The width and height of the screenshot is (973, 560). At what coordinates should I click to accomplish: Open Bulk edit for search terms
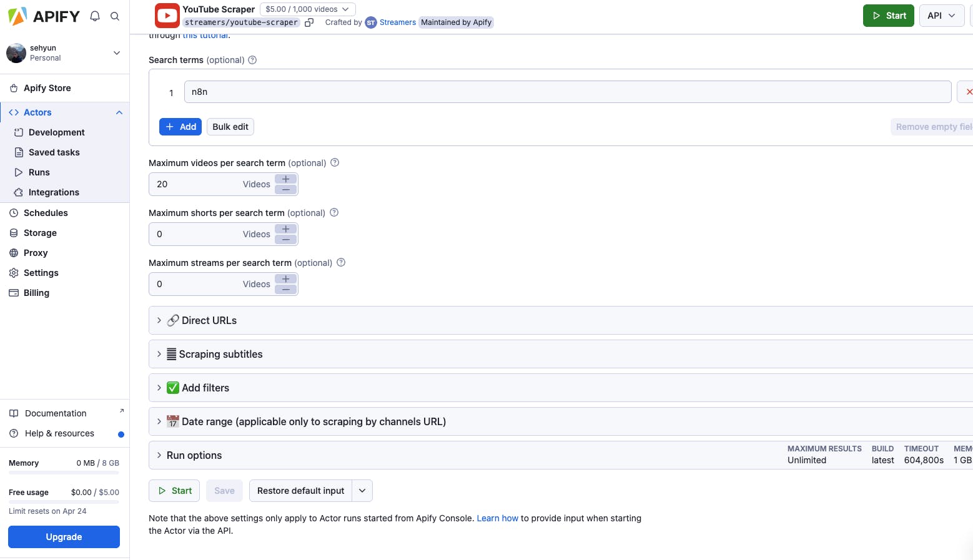pyautogui.click(x=230, y=127)
